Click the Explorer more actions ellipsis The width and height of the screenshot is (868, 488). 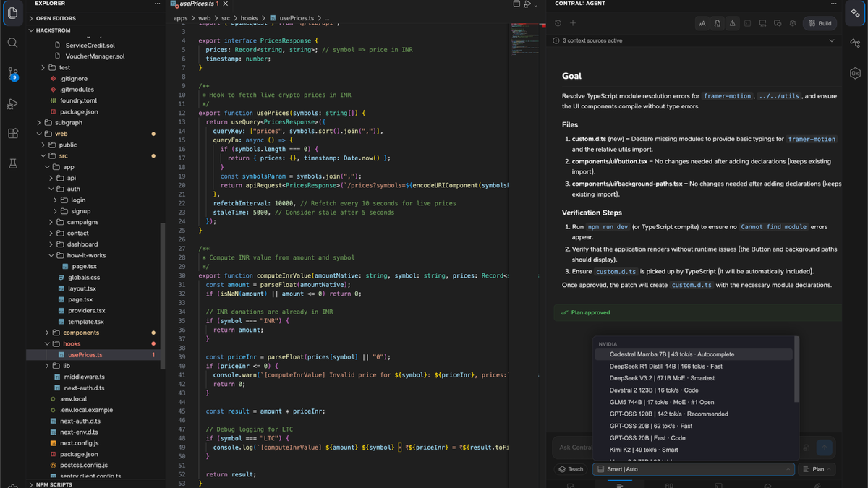pos(157,4)
